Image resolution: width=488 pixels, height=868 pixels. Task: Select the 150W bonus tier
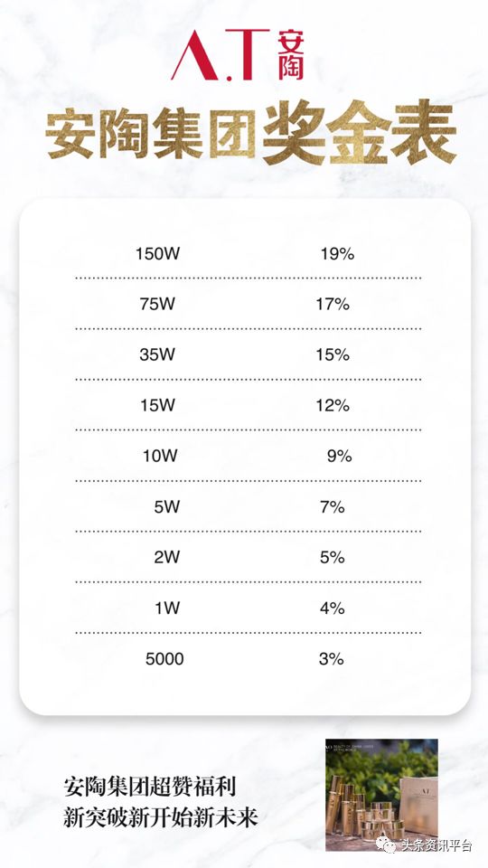coord(157,254)
